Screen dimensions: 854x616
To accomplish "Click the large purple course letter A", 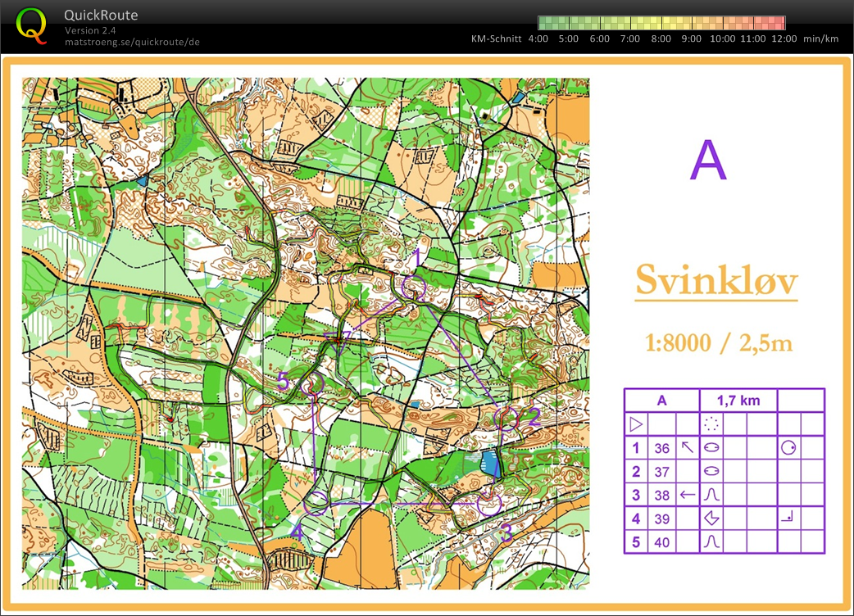I will click(708, 160).
